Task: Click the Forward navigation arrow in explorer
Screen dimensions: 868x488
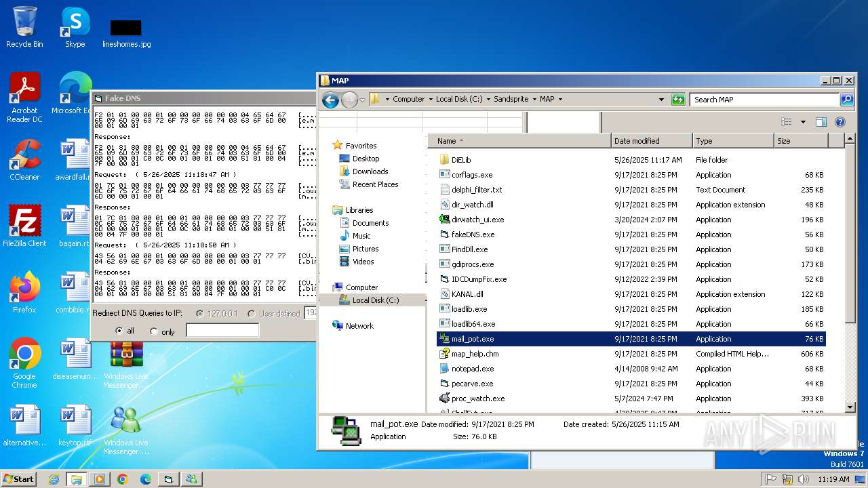Action: (349, 100)
